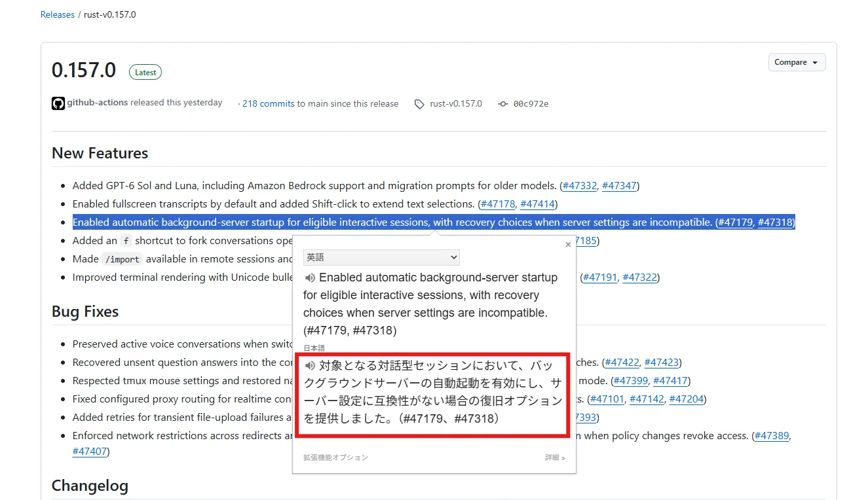868x500 pixels.
Task: Open pull request #47422
Action: pyautogui.click(x=622, y=363)
